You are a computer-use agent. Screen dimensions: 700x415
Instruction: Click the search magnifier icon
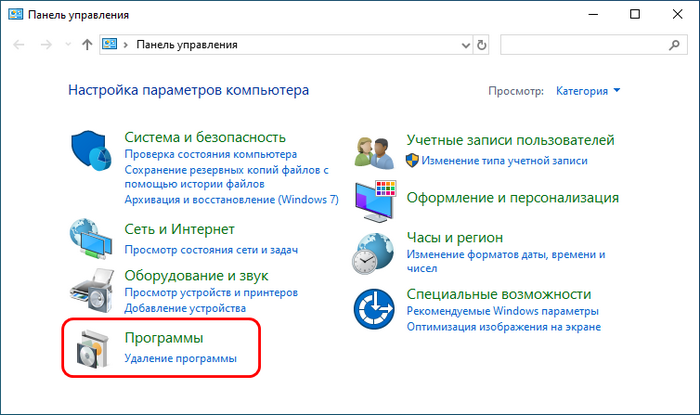(674, 45)
